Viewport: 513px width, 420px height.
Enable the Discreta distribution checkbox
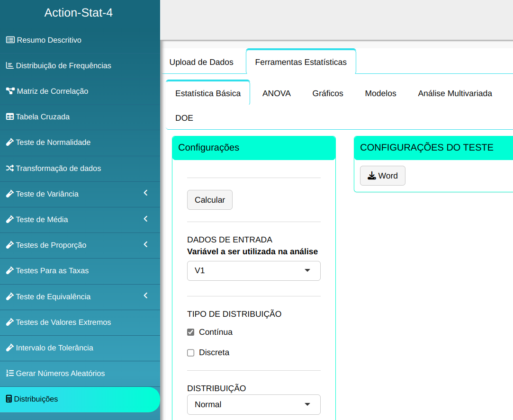coord(191,353)
